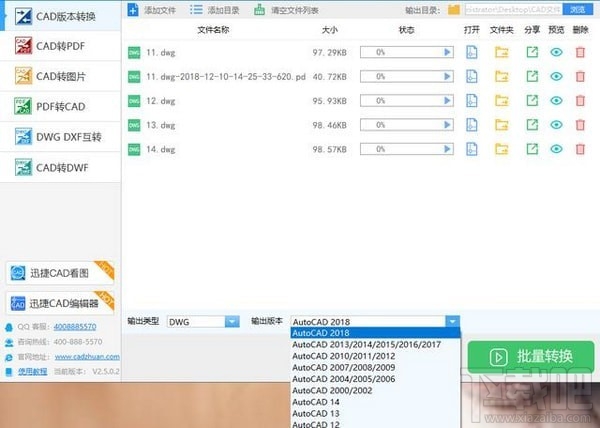Screen dimensions: 600x428
Task: Click the output directory path field
Action: pyautogui.click(x=514, y=10)
